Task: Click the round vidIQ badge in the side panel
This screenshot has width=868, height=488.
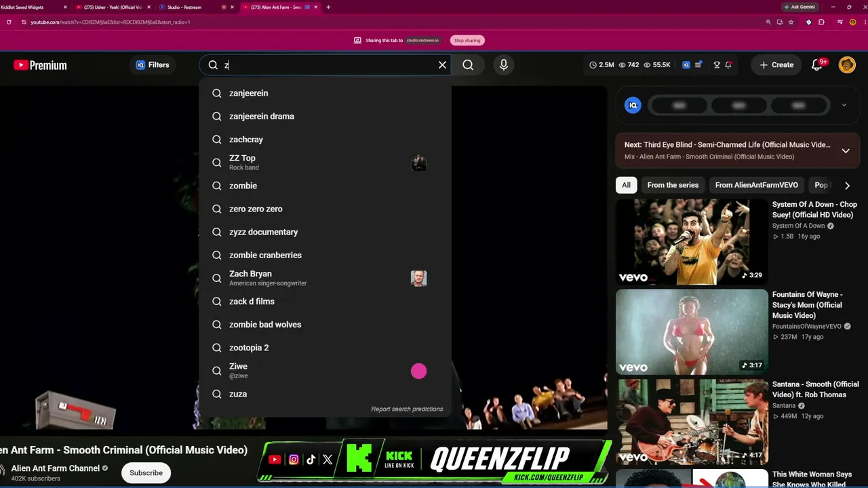Action: [633, 105]
